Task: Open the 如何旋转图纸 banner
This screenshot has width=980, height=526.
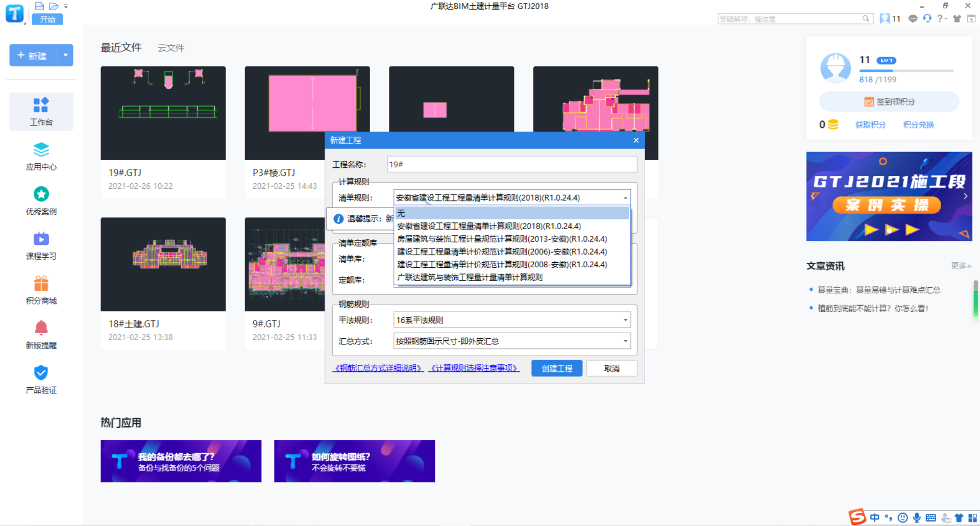Action: (x=354, y=461)
